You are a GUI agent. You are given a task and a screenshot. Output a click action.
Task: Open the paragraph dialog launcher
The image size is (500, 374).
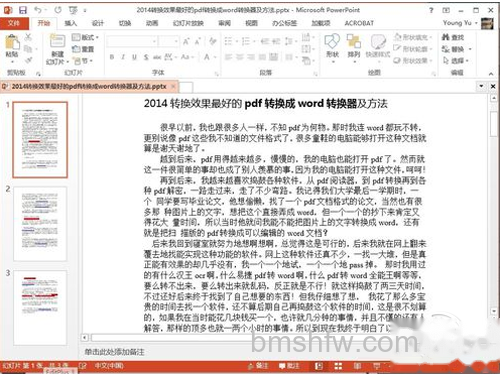315,73
